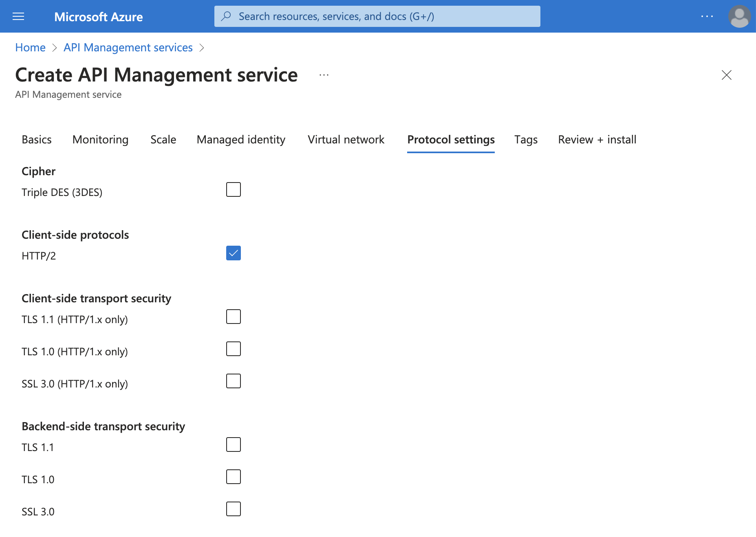Enable TLS 1.0 (HTTP/1.x only) client-side security
The image size is (756, 537).
click(x=233, y=348)
